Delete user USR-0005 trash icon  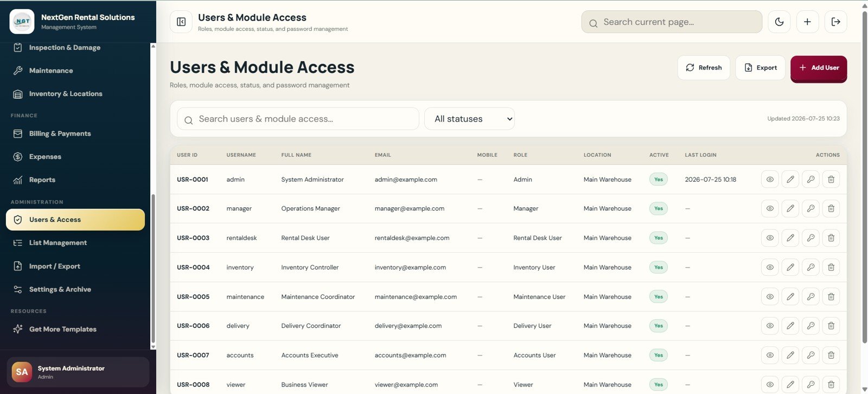tap(831, 296)
